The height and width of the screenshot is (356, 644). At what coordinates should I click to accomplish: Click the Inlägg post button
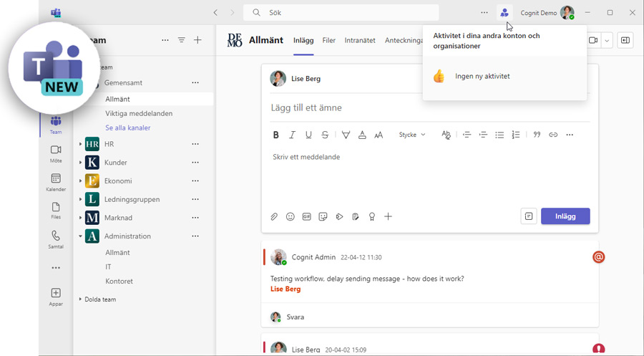[x=565, y=216]
